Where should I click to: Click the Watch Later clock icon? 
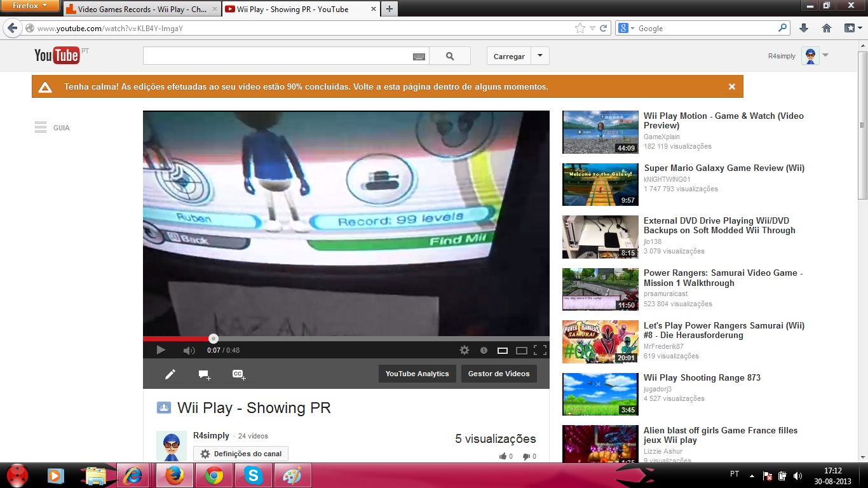pyautogui.click(x=484, y=350)
